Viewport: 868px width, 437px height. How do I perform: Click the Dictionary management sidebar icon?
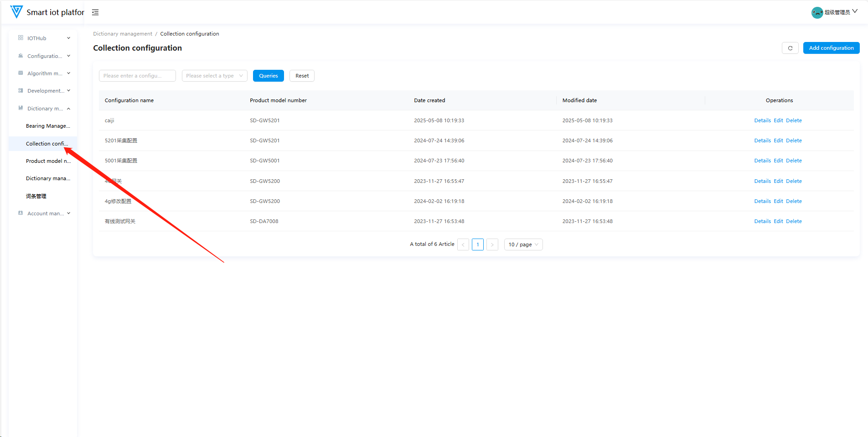coord(21,108)
